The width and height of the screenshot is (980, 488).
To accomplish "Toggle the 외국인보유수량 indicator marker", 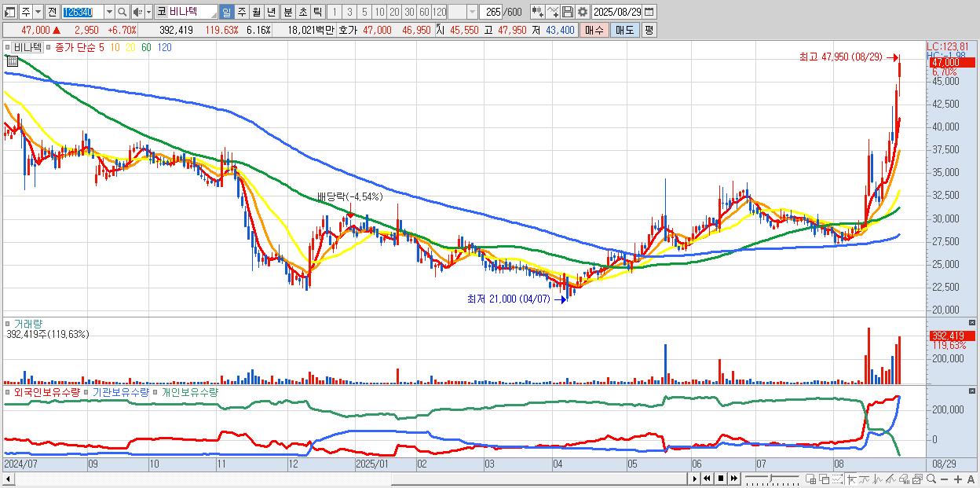I will click(x=8, y=392).
